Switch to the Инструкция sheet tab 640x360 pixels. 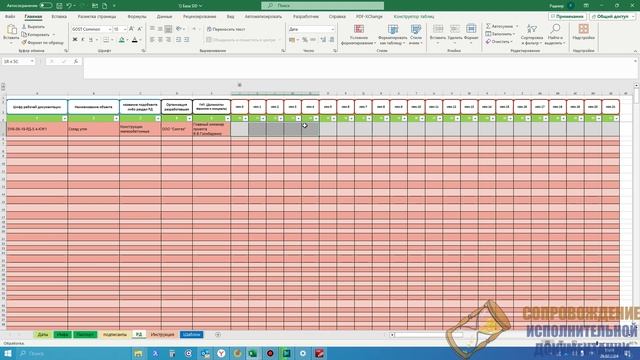(162, 334)
